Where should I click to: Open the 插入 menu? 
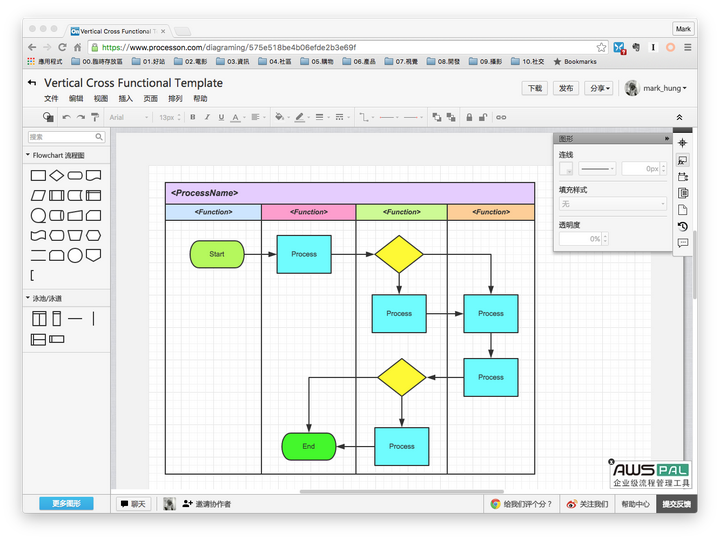click(x=125, y=98)
